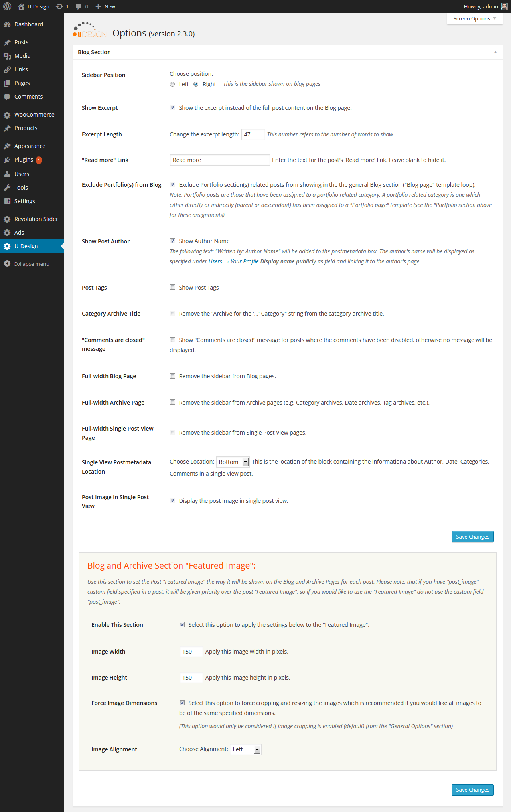Enable the Show Post Tags checkbox

click(173, 287)
